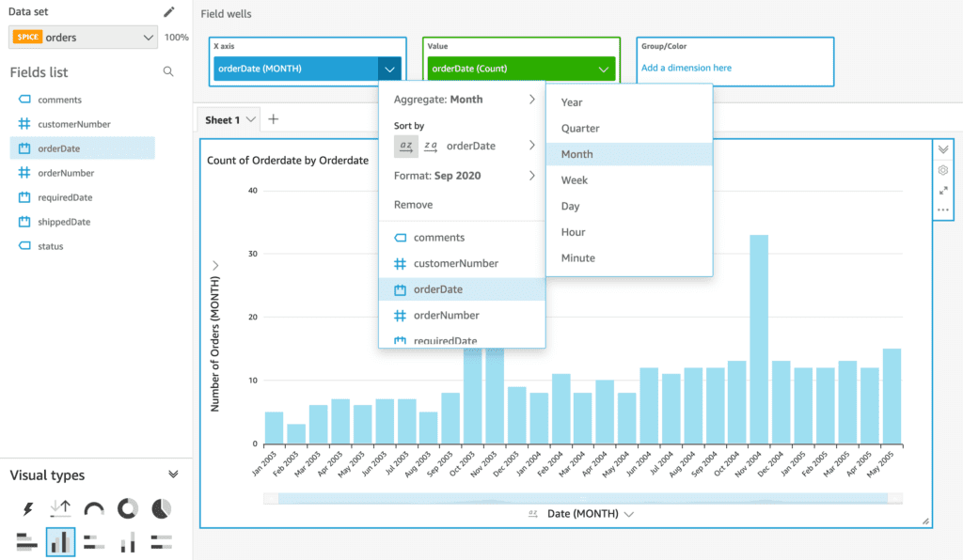Pick the donut chart visual type
This screenshot has width=963, height=560.
click(x=128, y=508)
